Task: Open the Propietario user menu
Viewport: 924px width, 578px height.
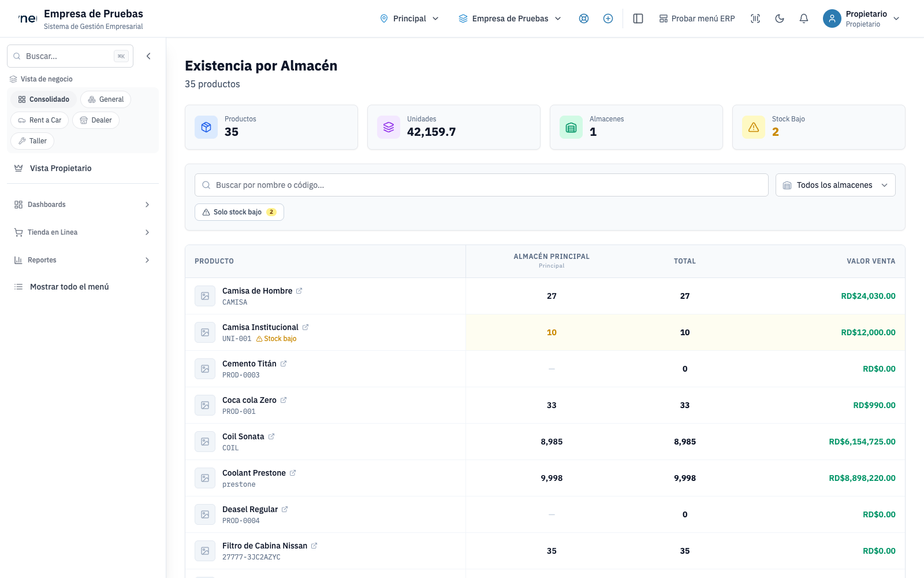Action: pos(862,18)
